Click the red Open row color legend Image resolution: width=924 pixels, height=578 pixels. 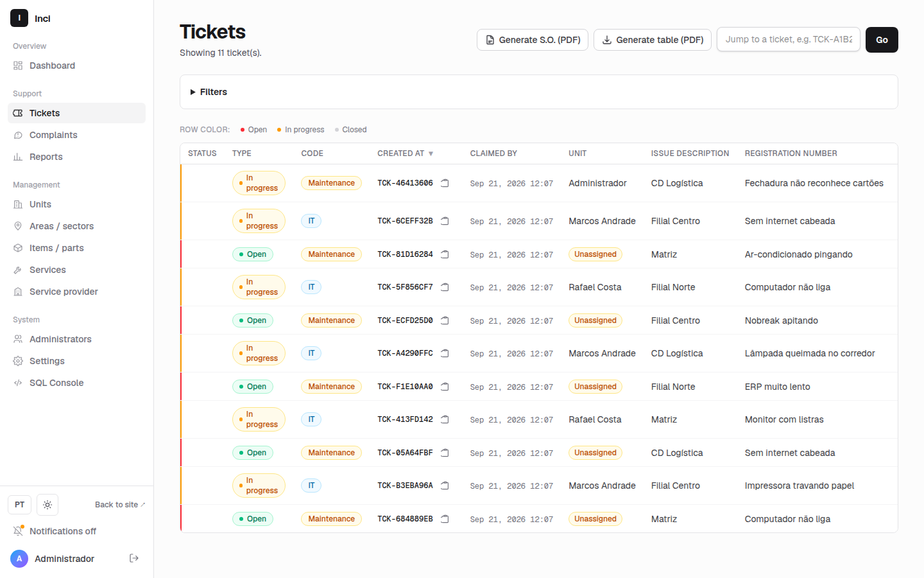click(253, 130)
